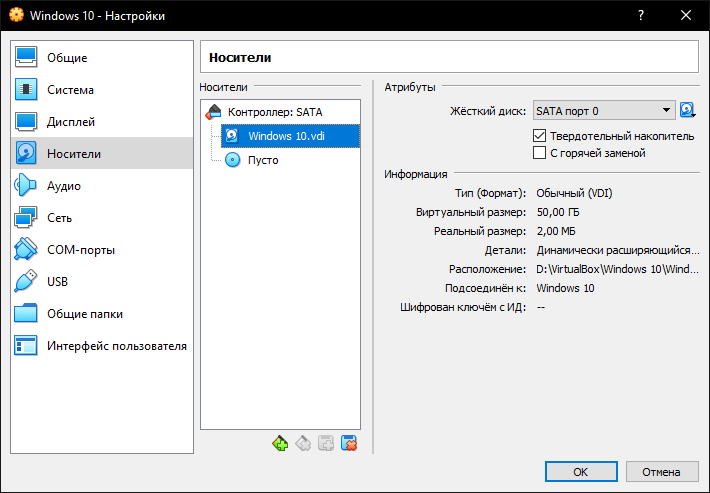Click the Сеть network monitors icon

tap(26, 217)
